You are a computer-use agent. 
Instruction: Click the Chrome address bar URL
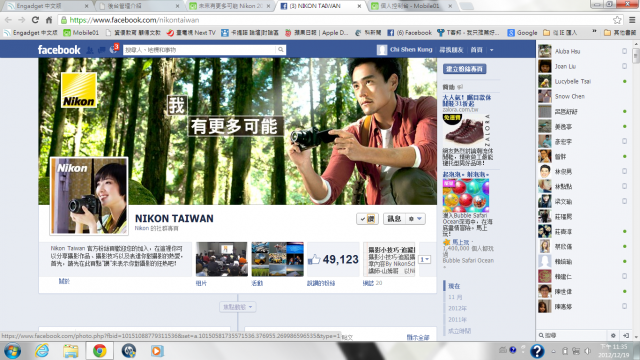click(134, 20)
